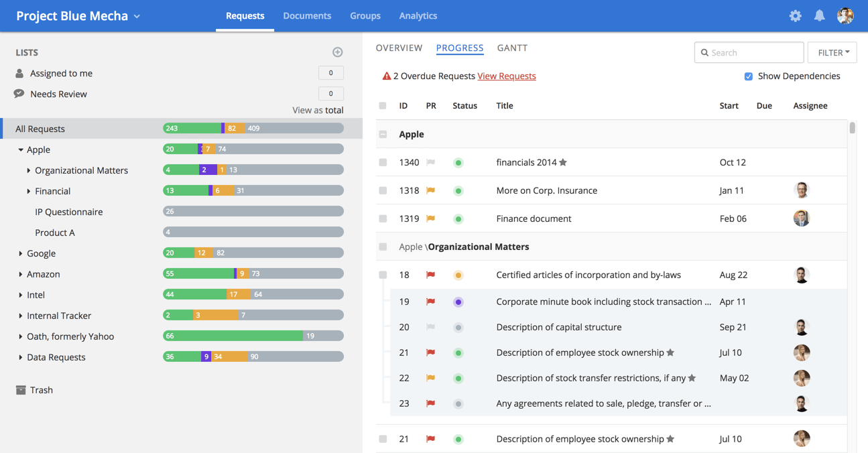This screenshot has width=868, height=453.
Task: Switch to the Analytics tab
Action: pos(418,16)
